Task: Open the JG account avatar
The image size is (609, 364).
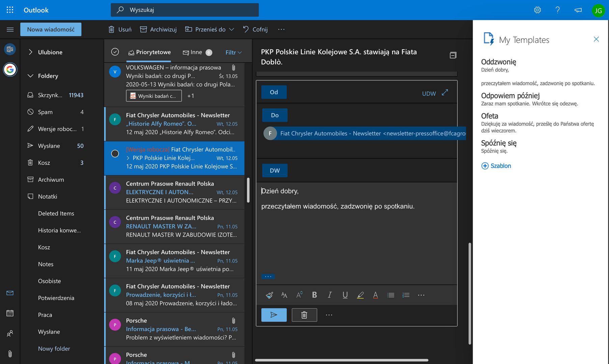Action: pos(598,10)
